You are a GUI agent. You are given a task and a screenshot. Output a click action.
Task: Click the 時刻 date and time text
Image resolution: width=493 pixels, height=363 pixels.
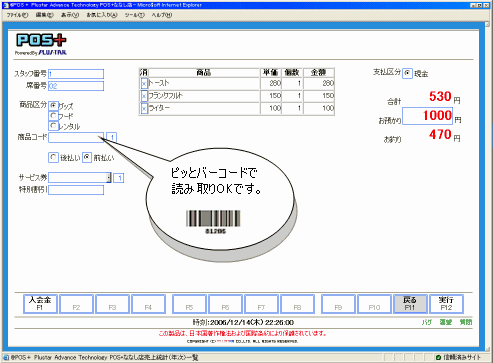tap(243, 322)
